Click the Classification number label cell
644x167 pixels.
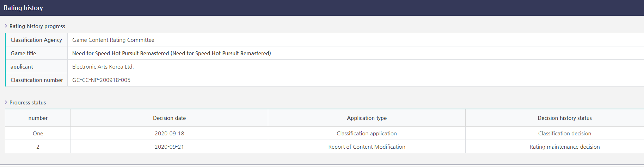click(37, 80)
